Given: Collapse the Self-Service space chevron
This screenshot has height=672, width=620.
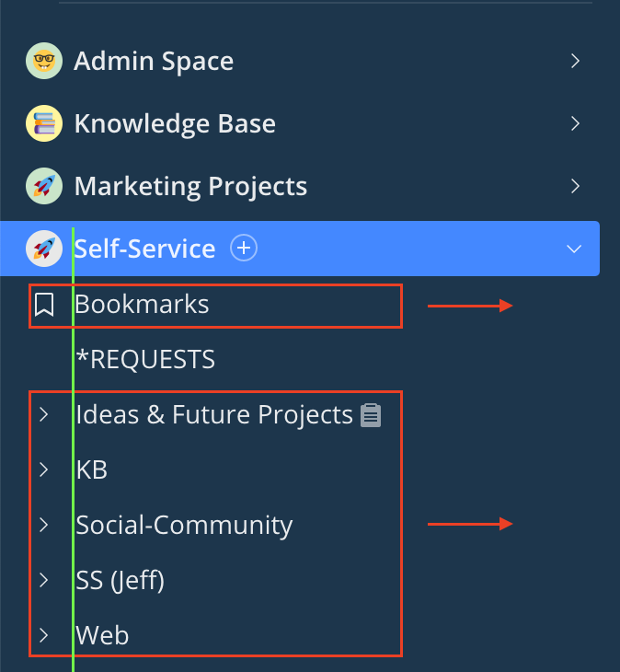Looking at the screenshot, I should click(x=574, y=249).
